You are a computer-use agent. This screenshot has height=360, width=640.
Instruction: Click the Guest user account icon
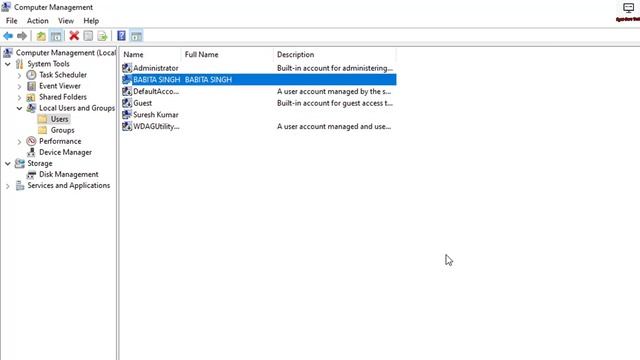127,103
